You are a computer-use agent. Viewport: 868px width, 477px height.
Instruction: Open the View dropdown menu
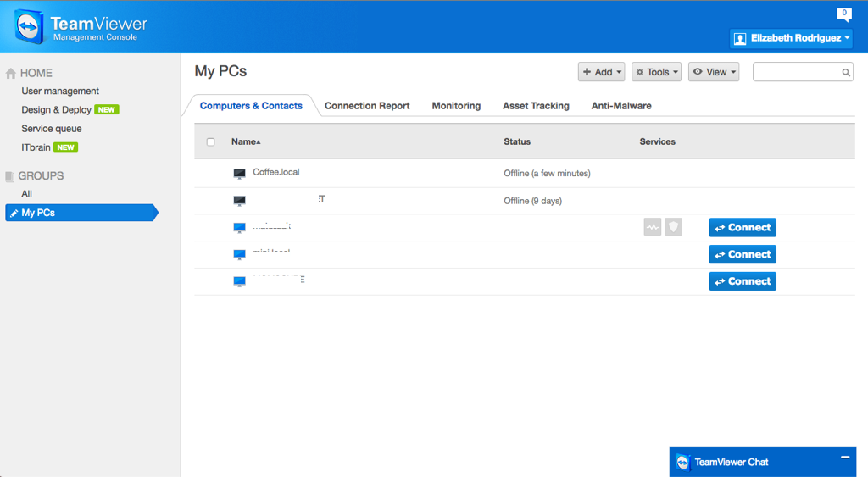[714, 72]
